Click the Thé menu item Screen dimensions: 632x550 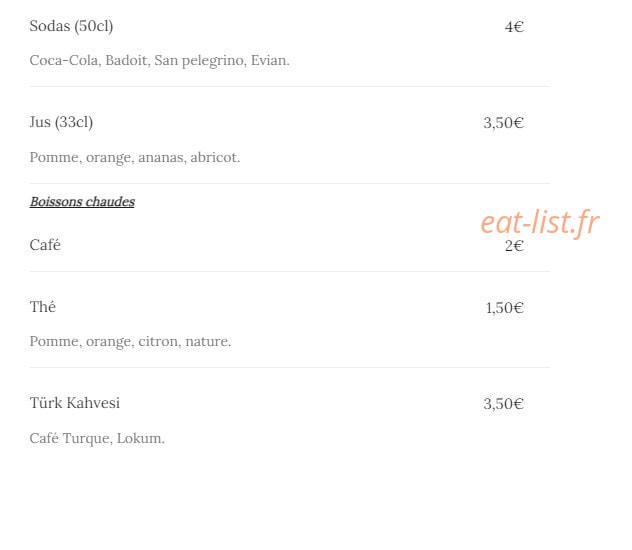43,307
